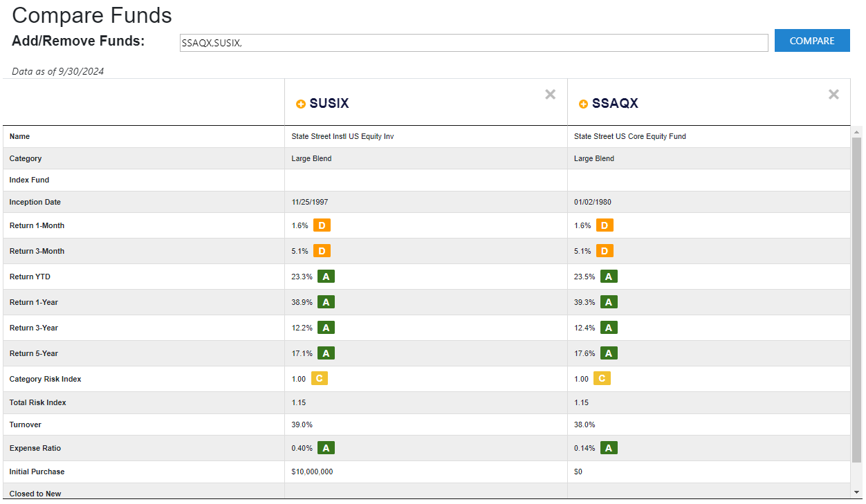The height and width of the screenshot is (504, 866).
Task: Click SUSIX Return 3-Month D grade badge
Action: click(x=322, y=251)
